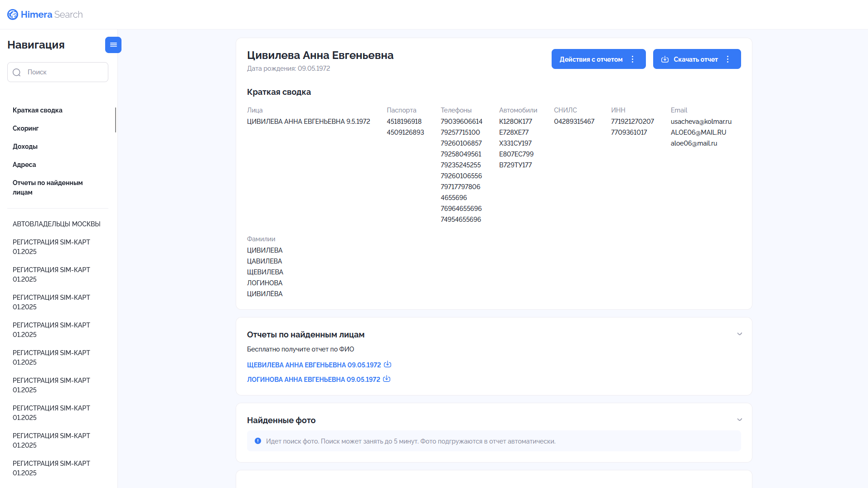
Task: Click the Скачать отчет button
Action: 697,59
